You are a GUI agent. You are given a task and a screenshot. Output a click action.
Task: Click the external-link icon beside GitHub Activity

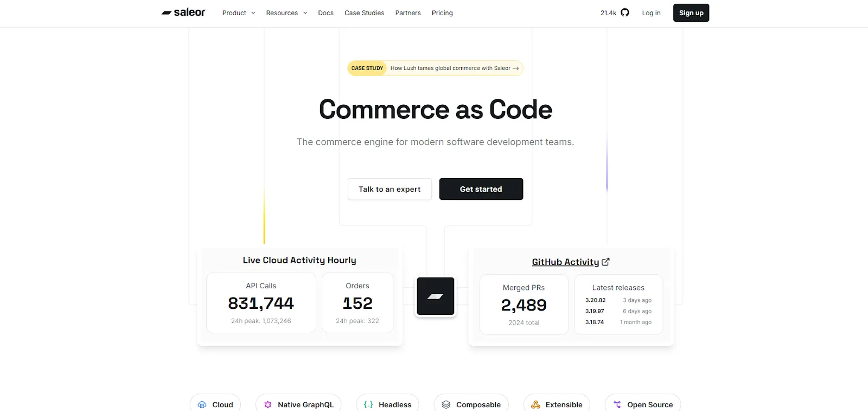pos(606,262)
